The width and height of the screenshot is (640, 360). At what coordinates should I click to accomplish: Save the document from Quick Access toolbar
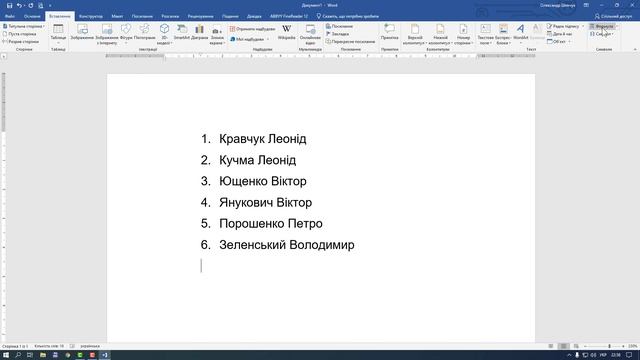coord(9,5)
